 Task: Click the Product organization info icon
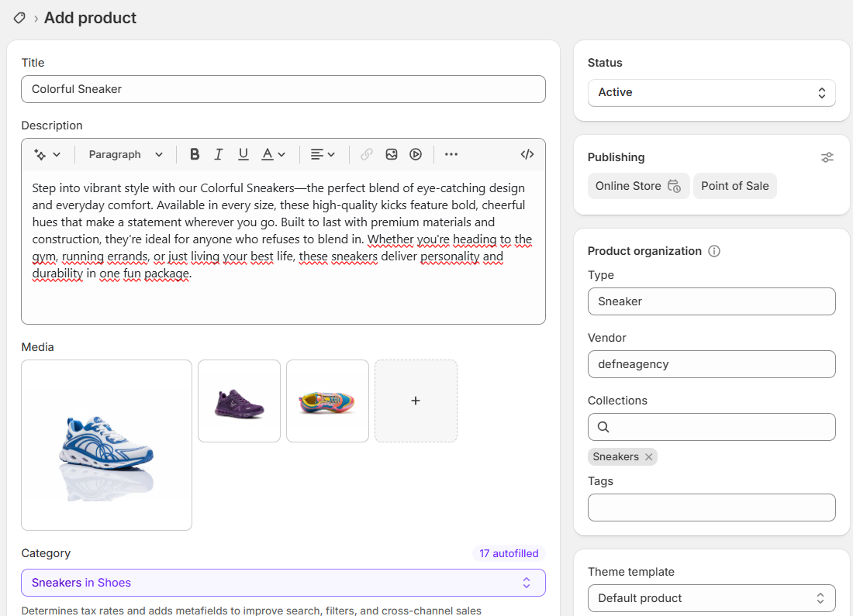pos(713,251)
